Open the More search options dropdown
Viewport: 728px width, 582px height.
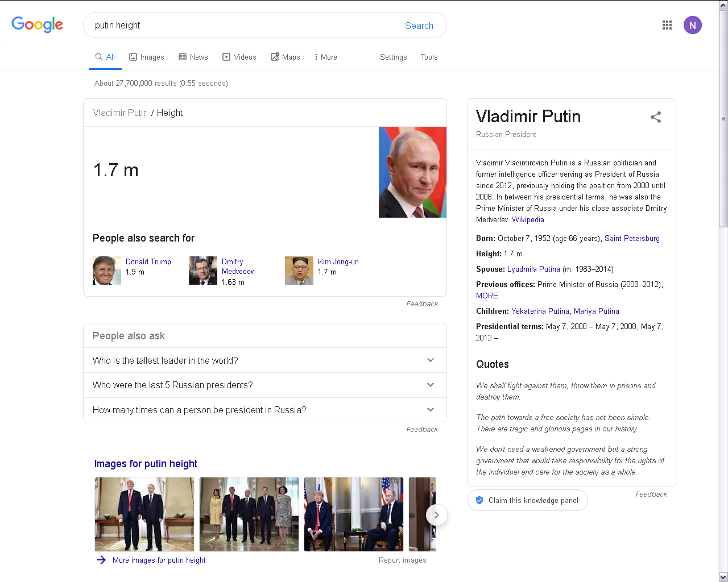click(325, 57)
